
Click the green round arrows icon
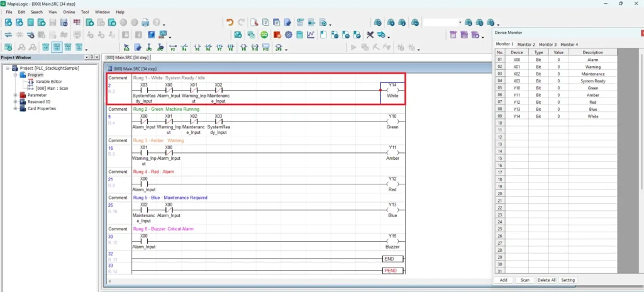pos(264,35)
